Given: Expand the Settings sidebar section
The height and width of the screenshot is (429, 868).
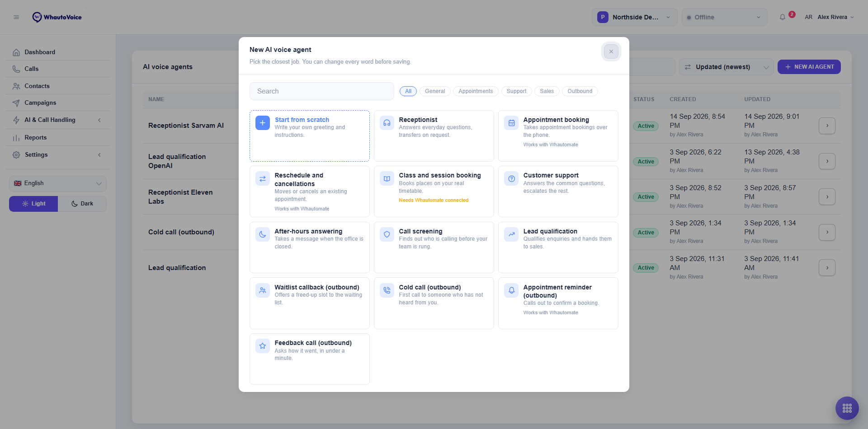Looking at the screenshot, I should 58,155.
